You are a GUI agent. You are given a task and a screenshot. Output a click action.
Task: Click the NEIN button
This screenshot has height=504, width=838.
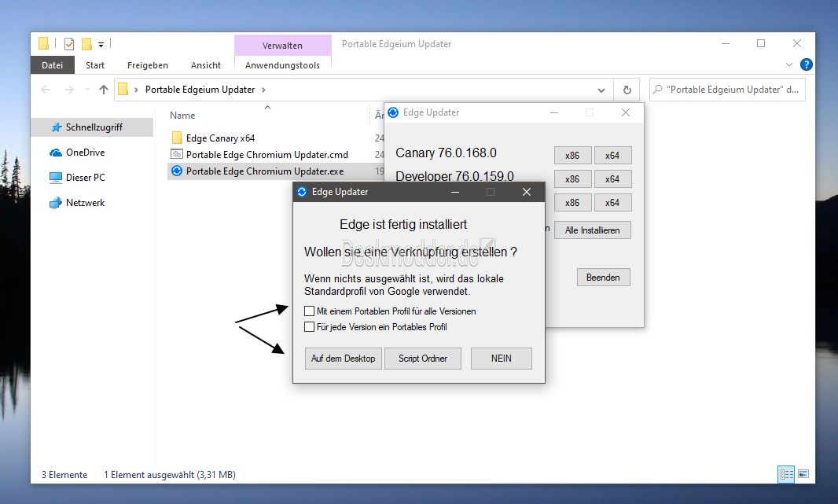[502, 358]
